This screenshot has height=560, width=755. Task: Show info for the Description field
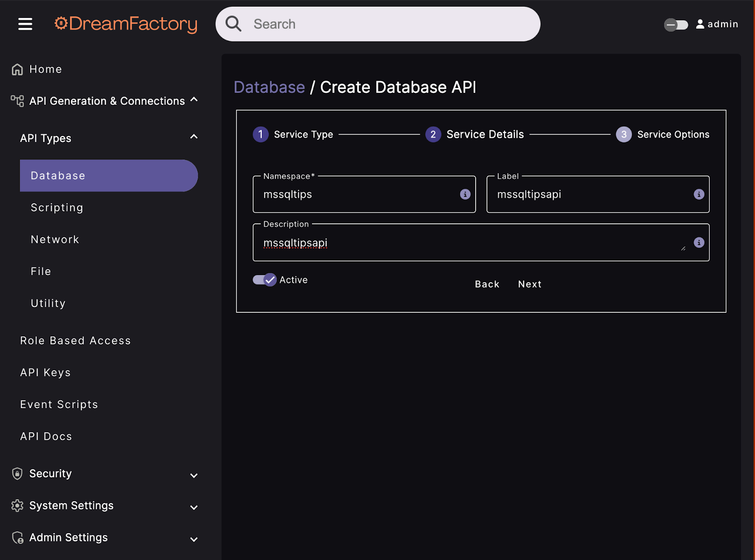pyautogui.click(x=699, y=242)
